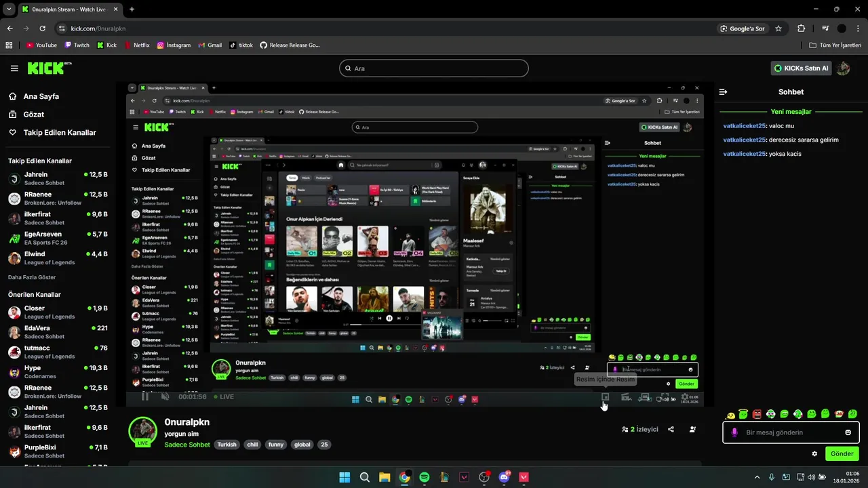868x488 pixels.
Task: Click the KICK logo
Action: point(50,68)
